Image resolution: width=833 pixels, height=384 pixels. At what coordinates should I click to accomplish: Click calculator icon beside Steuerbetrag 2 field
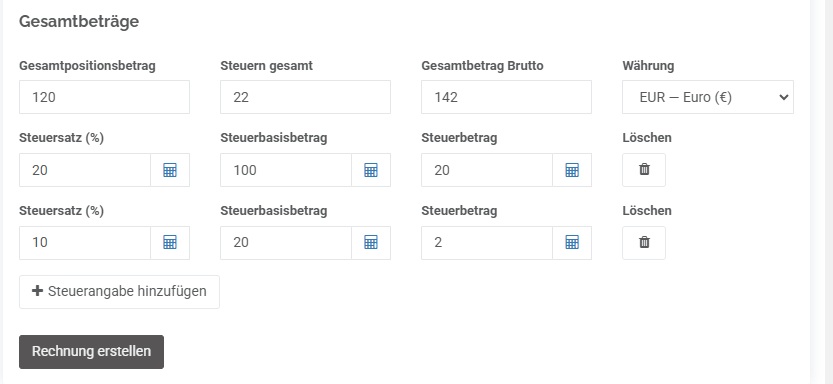[x=572, y=243]
